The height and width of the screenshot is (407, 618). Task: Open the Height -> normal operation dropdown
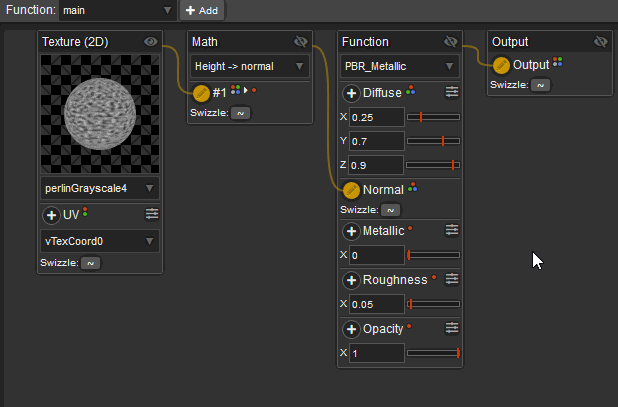[250, 66]
